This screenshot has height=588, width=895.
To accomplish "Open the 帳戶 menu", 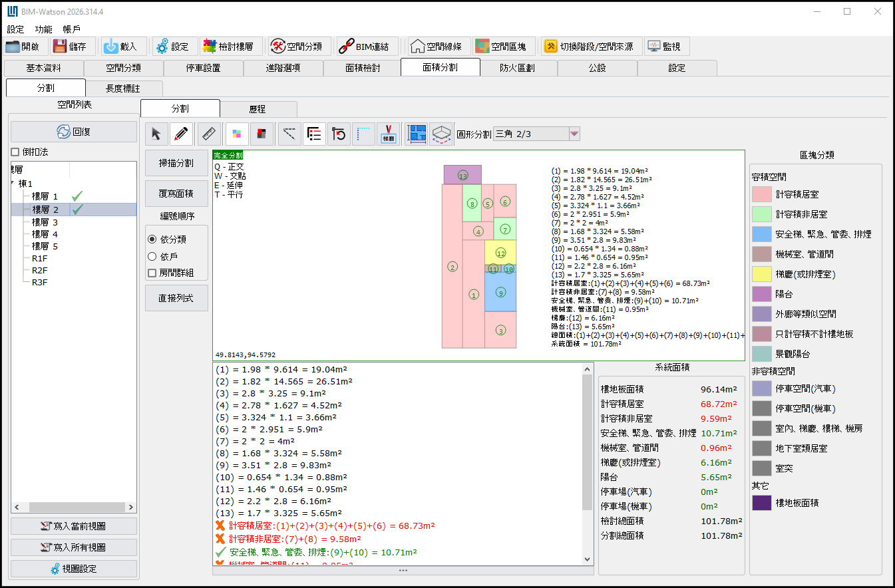I will click(71, 29).
